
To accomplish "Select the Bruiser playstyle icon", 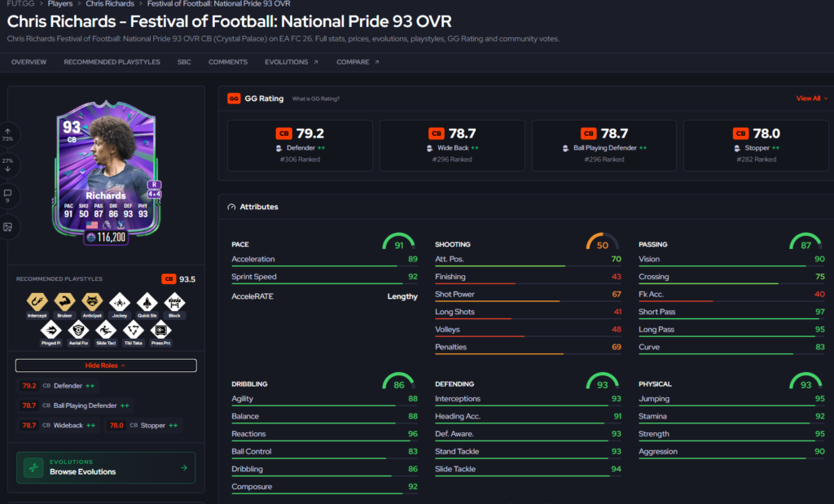I will click(64, 302).
